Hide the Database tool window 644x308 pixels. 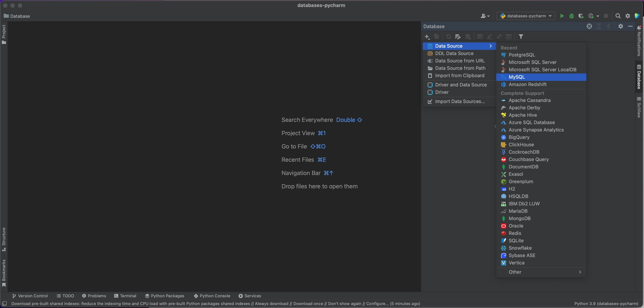(x=630, y=26)
